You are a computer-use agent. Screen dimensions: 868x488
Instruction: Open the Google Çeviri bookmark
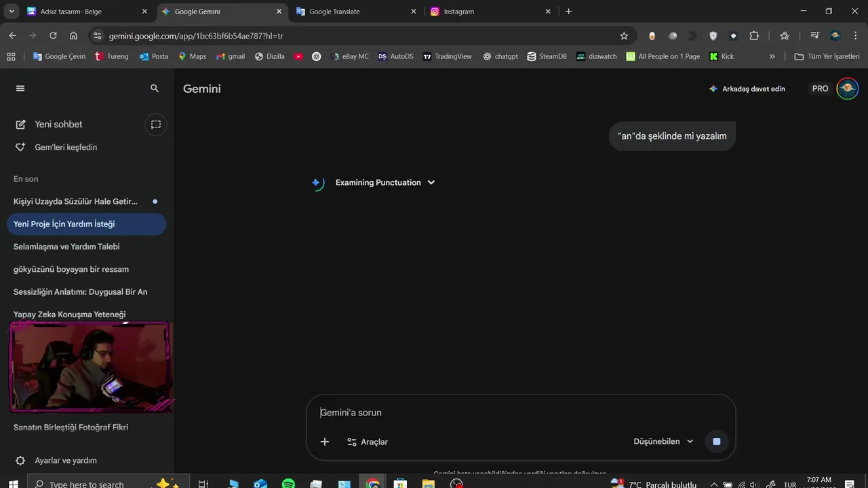(x=59, y=56)
